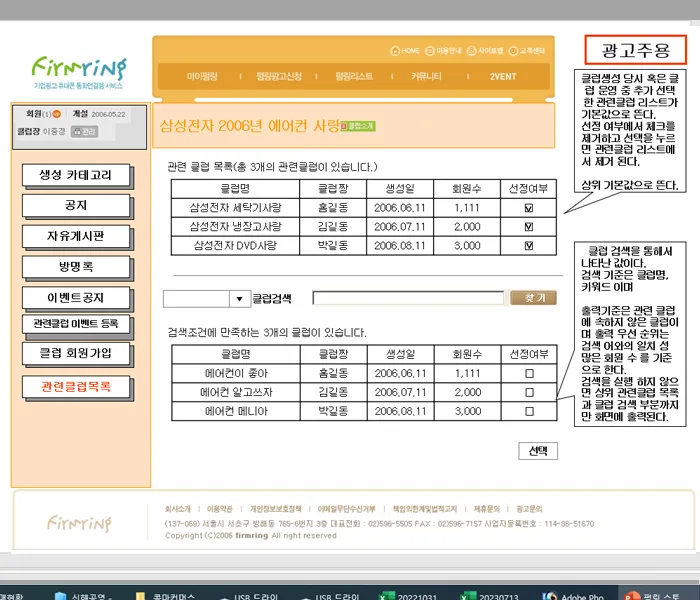
Task: Select 방명록 in the sidebar
Action: pyautogui.click(x=76, y=267)
